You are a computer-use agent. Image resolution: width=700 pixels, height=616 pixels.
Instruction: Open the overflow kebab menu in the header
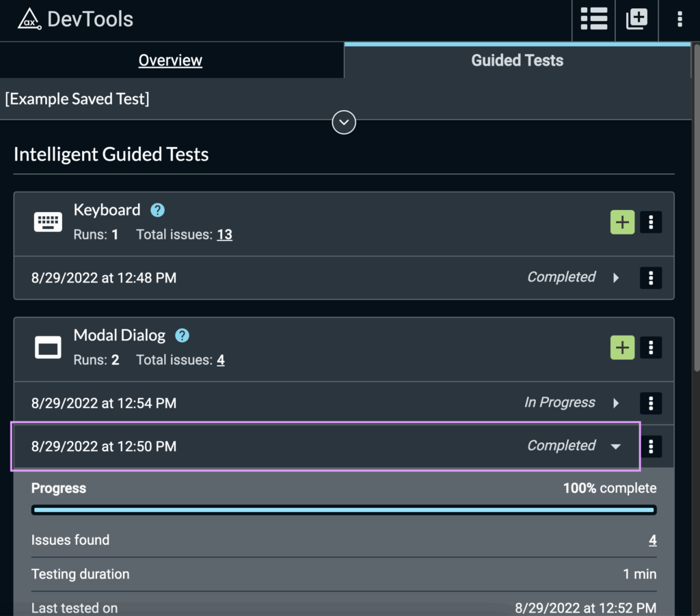pyautogui.click(x=679, y=19)
